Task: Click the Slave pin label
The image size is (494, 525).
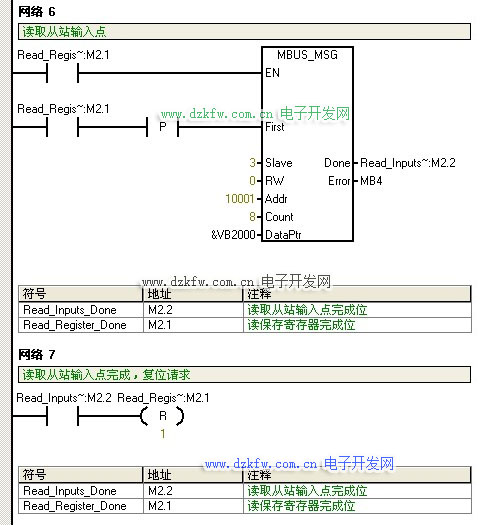Action: click(279, 163)
